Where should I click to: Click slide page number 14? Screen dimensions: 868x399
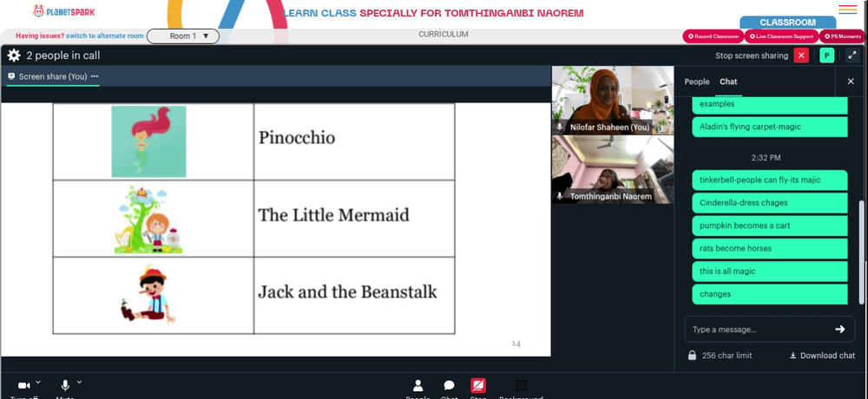click(x=516, y=343)
